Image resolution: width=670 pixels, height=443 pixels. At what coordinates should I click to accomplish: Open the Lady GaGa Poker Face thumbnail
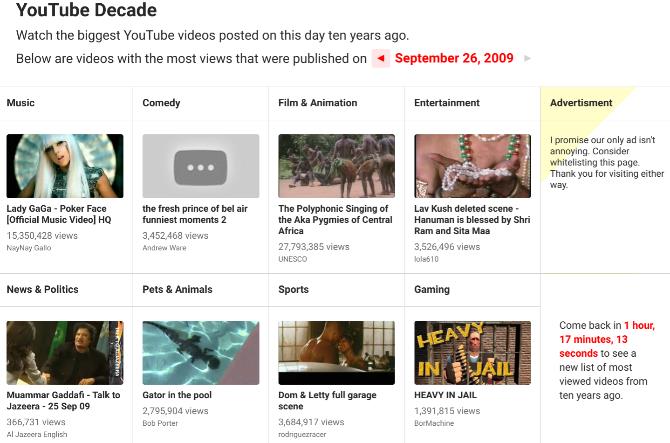tap(65, 166)
